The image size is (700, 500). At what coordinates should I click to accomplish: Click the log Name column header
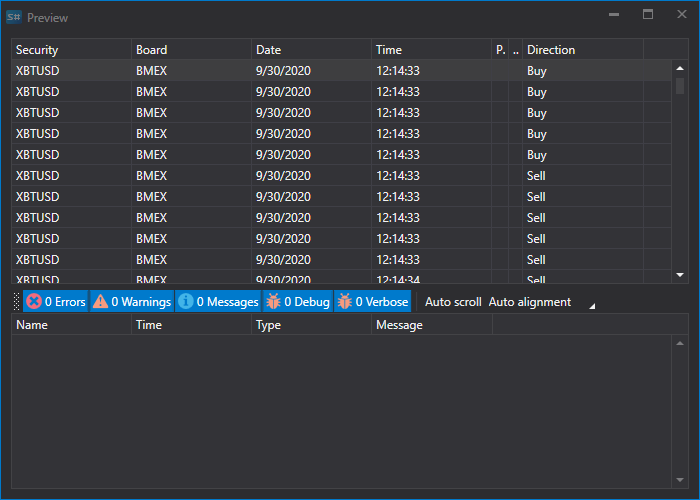pyautogui.click(x=71, y=325)
